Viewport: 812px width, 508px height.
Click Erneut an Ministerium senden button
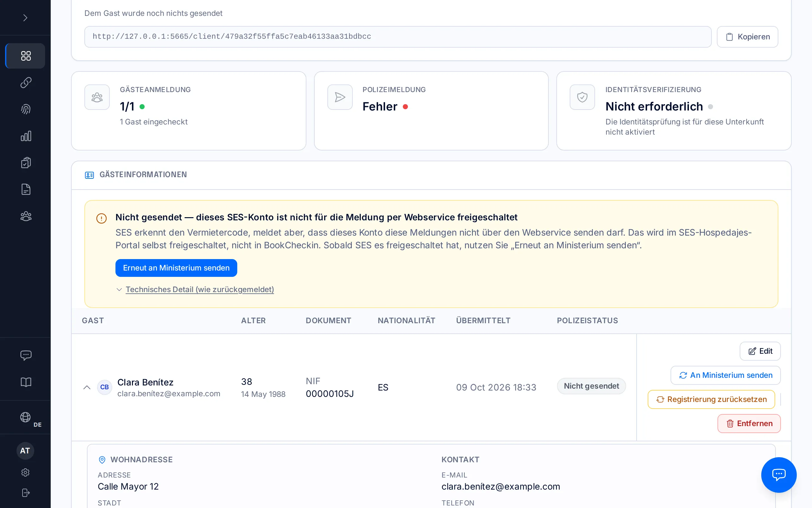pyautogui.click(x=176, y=268)
